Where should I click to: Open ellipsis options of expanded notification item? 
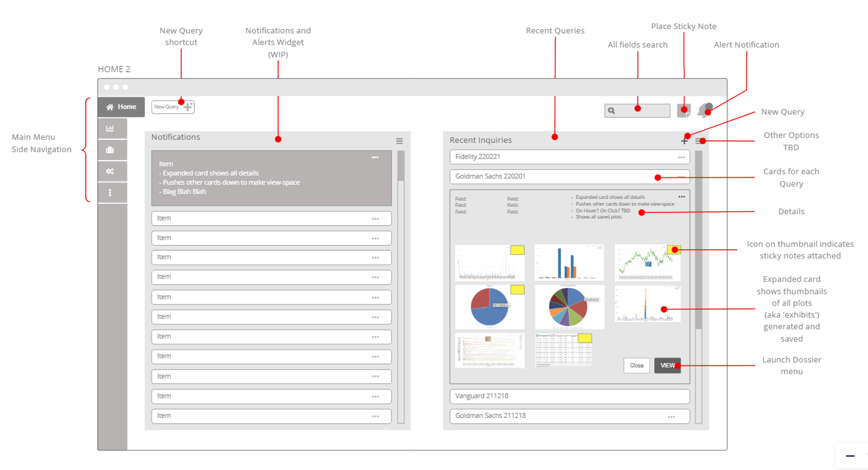click(375, 157)
